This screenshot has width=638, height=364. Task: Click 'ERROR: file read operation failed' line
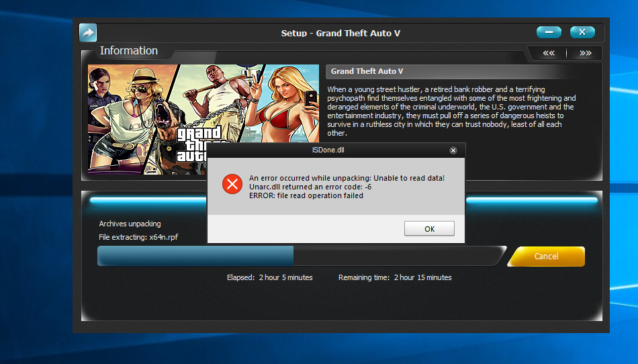click(306, 195)
